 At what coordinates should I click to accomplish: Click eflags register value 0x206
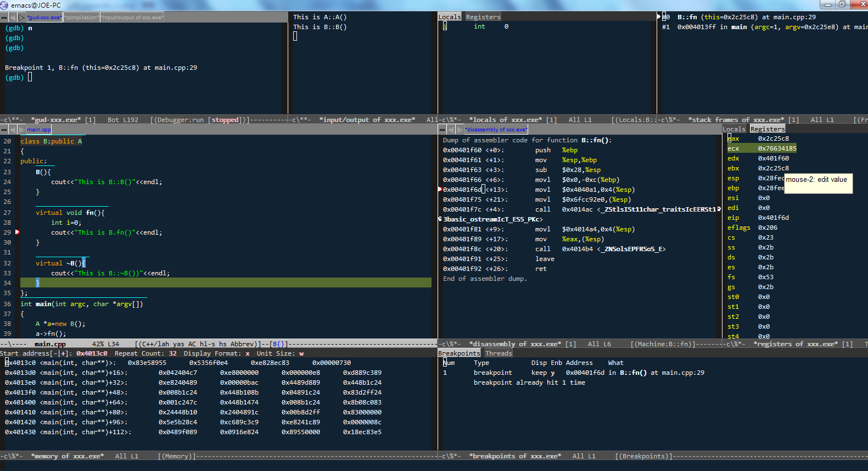point(768,228)
